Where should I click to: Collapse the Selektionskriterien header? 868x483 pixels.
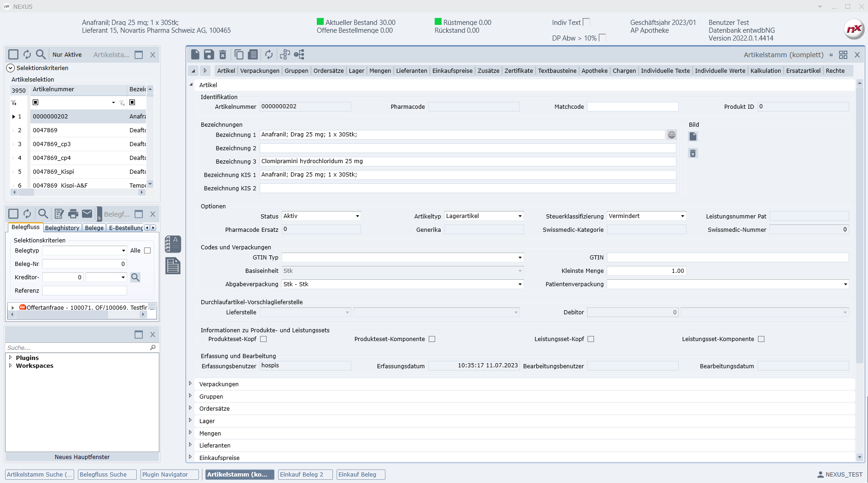[10, 68]
